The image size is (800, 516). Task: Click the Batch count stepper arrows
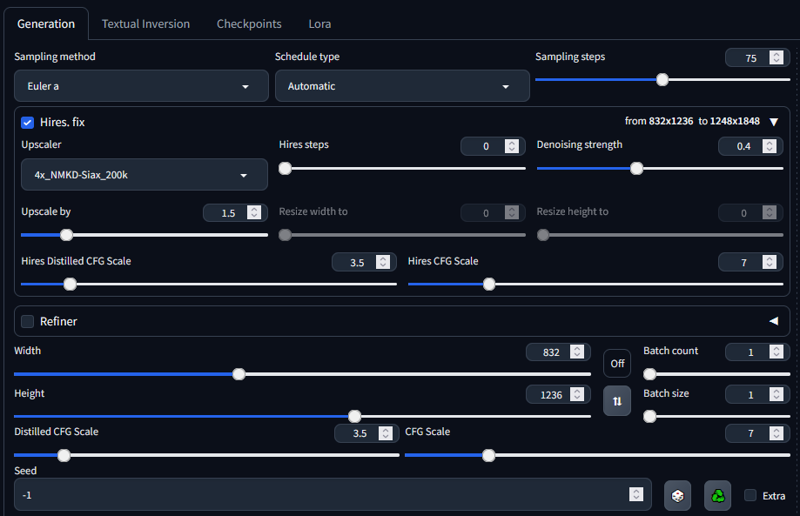[x=776, y=352]
